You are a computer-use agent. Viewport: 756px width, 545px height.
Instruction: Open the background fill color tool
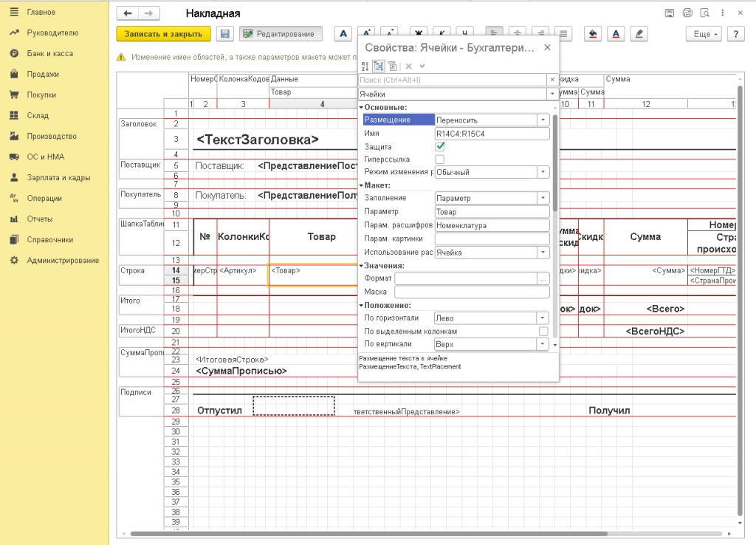pos(592,34)
